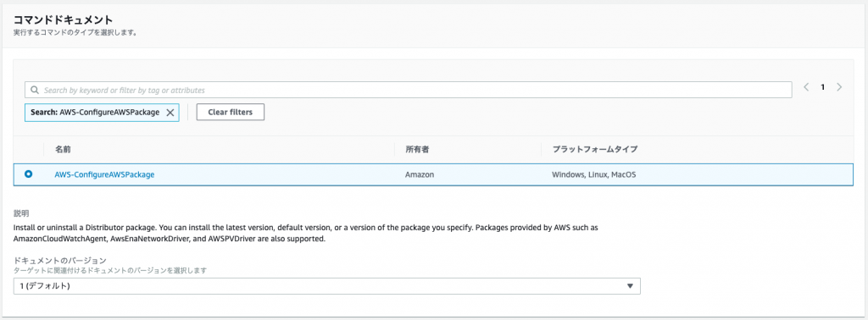Click the ドキュメントのバージョン label
Image resolution: width=868 pixels, height=320 pixels.
coord(60,260)
